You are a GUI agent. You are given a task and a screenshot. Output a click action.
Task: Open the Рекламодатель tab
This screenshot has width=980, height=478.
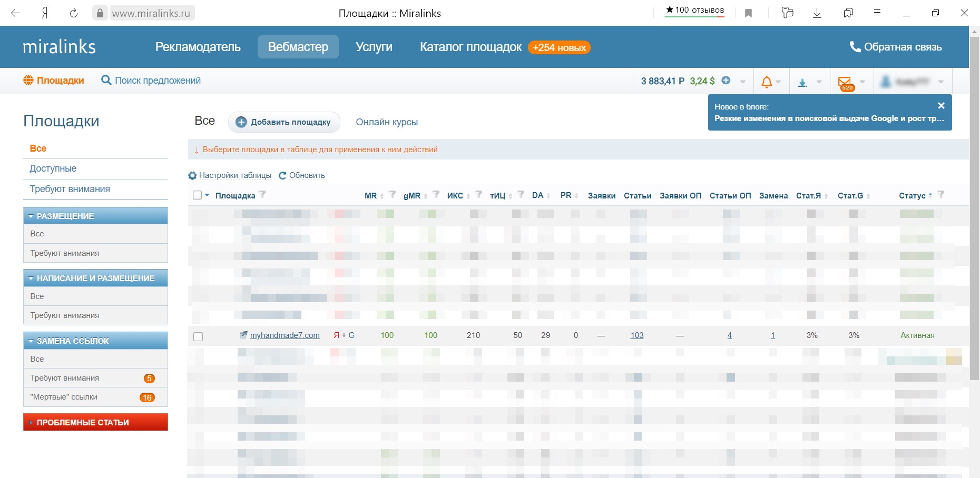click(198, 47)
